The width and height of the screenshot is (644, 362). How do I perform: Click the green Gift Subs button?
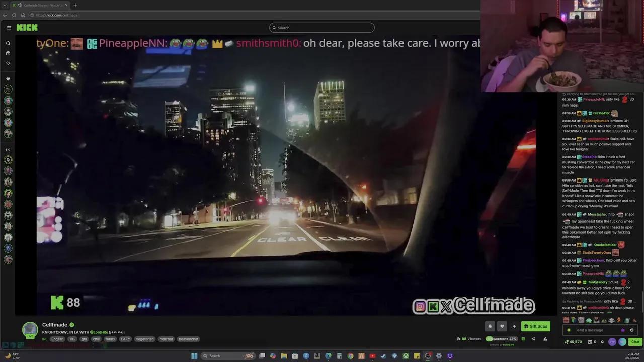coord(535,326)
